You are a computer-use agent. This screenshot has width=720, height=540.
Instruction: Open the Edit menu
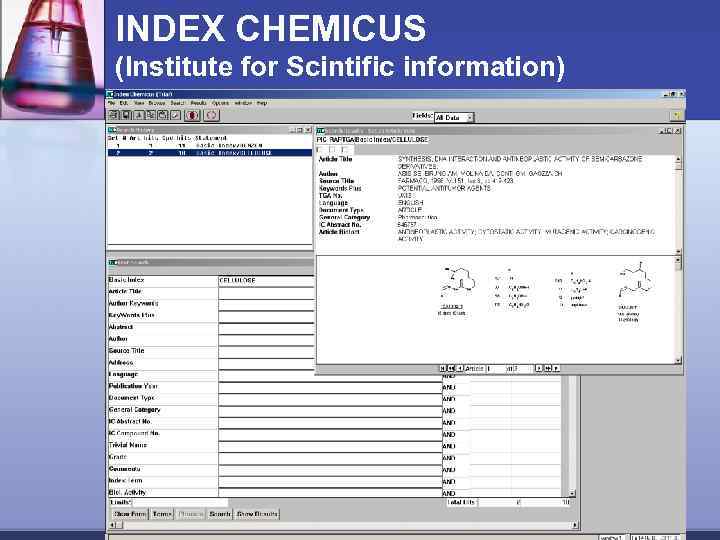pyautogui.click(x=124, y=103)
